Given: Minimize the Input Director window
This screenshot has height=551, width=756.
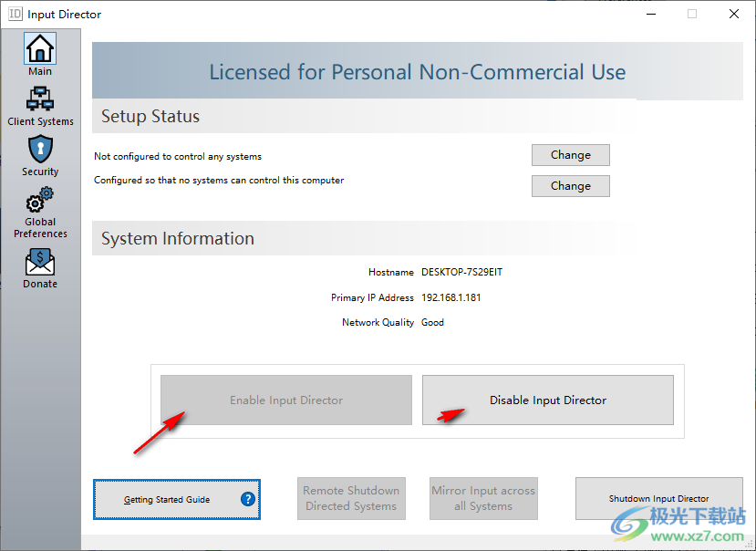Looking at the screenshot, I should click(651, 14).
